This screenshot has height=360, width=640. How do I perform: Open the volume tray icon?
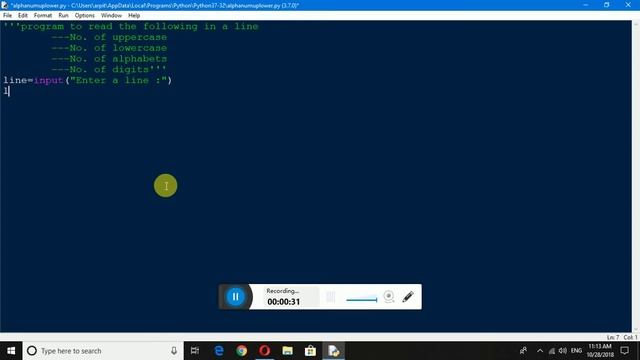click(562, 351)
